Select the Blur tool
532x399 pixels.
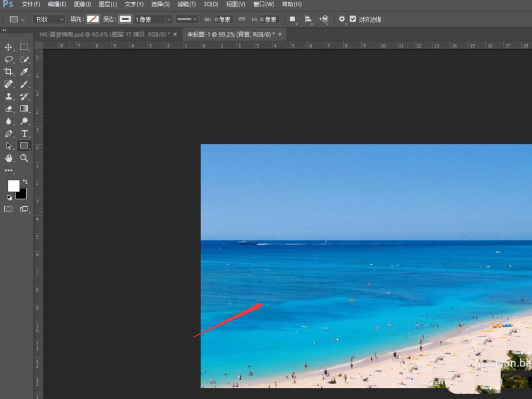(9, 121)
